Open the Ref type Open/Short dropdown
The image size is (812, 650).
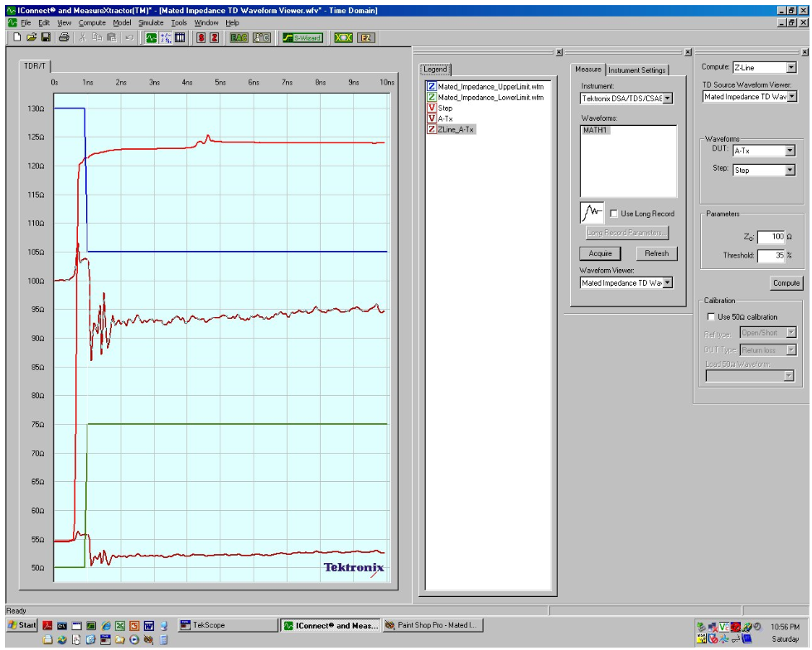(x=790, y=333)
